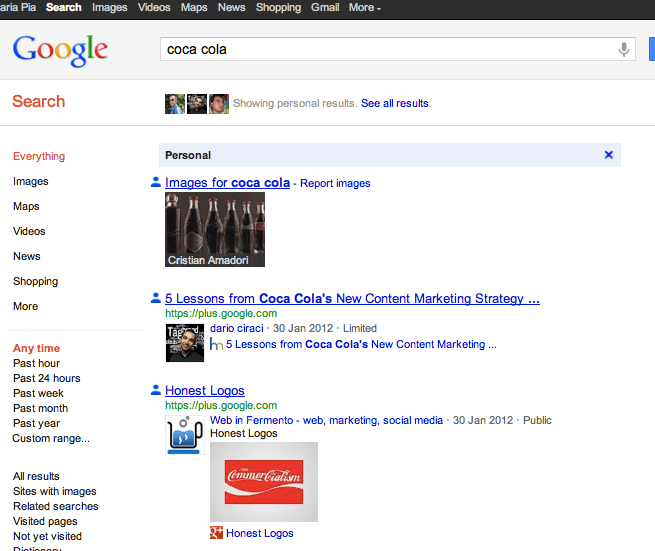The width and height of the screenshot is (655, 551).
Task: Filter results to Past week
Action: [x=38, y=393]
